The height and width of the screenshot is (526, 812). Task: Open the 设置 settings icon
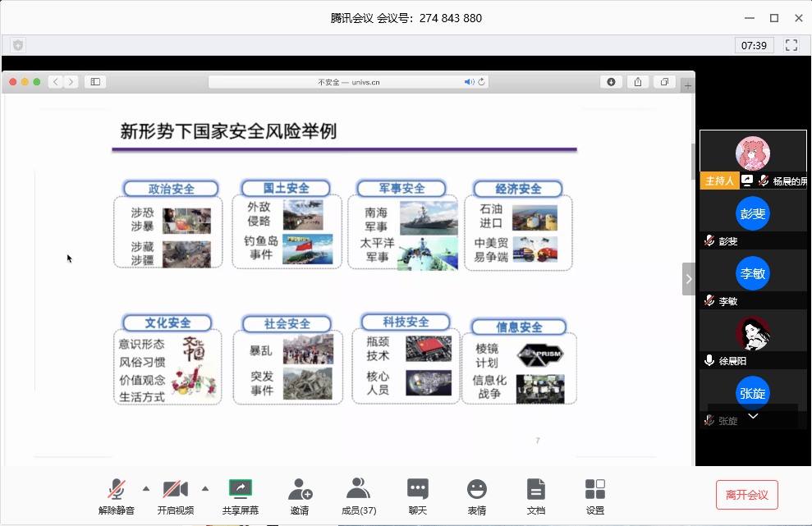tap(595, 496)
